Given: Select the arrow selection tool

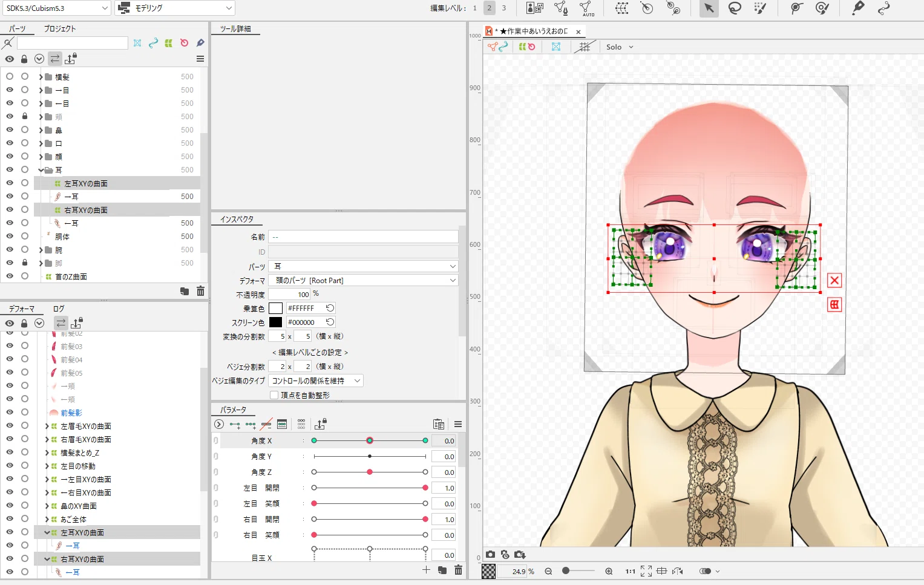Looking at the screenshot, I should [x=709, y=8].
